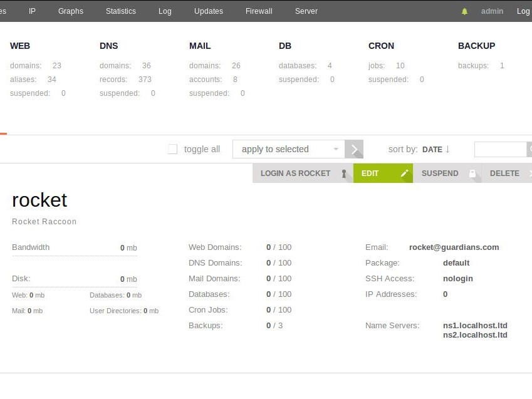532x399 pixels.
Task: Open the apply to selected dropdown
Action: pyautogui.click(x=288, y=149)
